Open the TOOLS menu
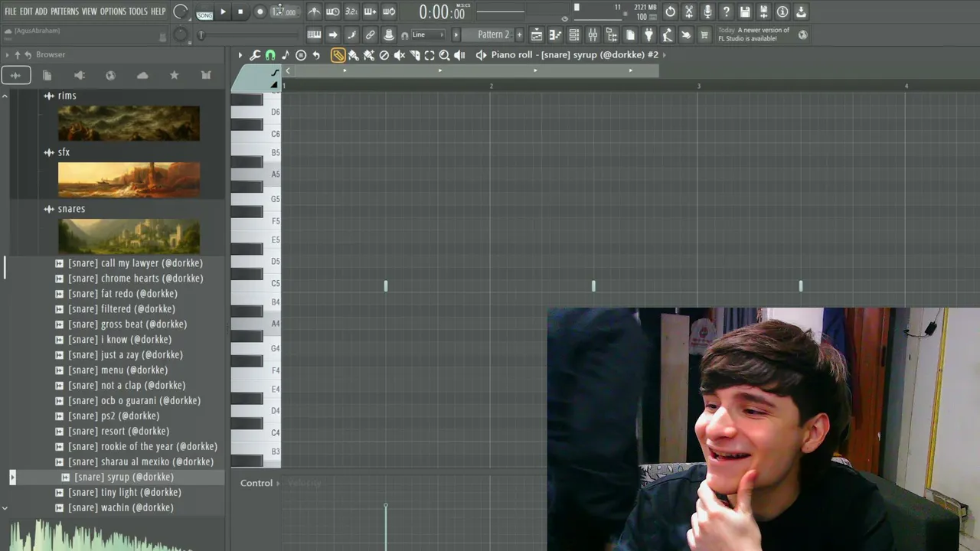This screenshot has width=980, height=551. coord(138,11)
